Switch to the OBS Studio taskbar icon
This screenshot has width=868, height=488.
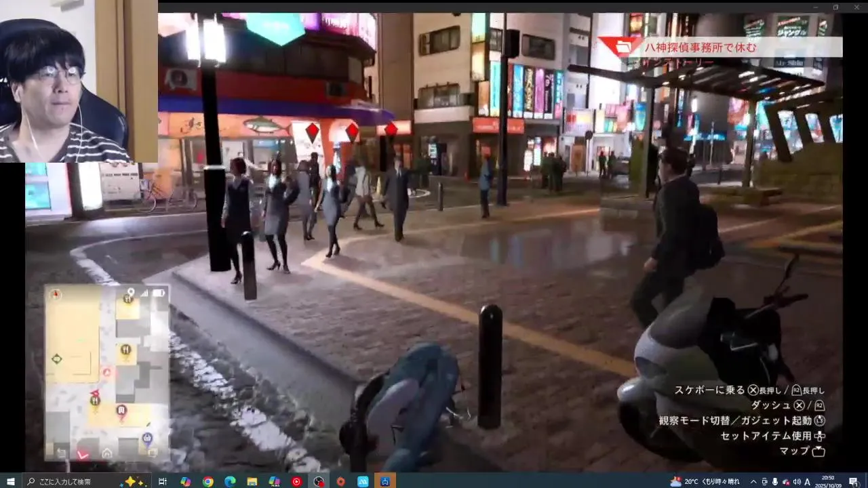tap(319, 481)
